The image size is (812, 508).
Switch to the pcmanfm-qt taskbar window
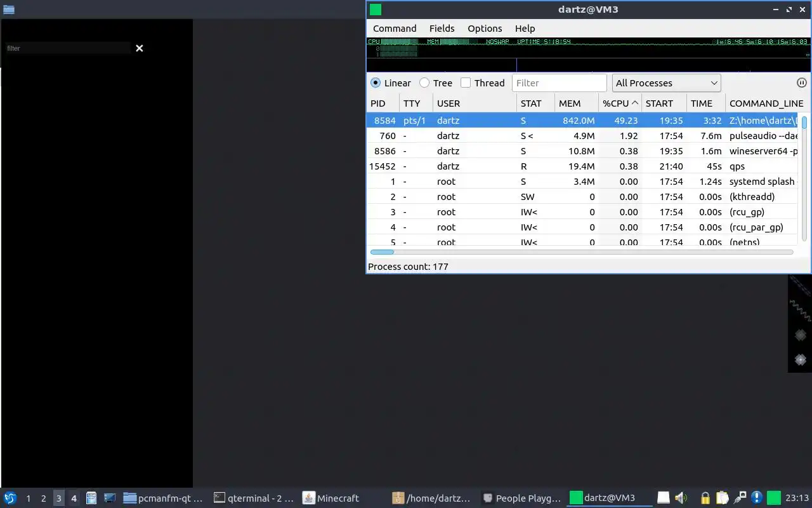(x=164, y=498)
